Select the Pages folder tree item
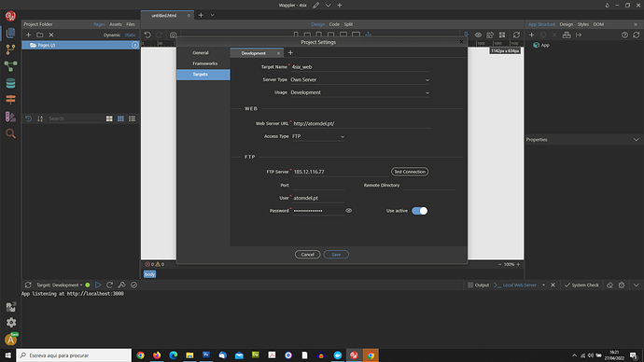The width and height of the screenshot is (644, 362). (x=80, y=45)
